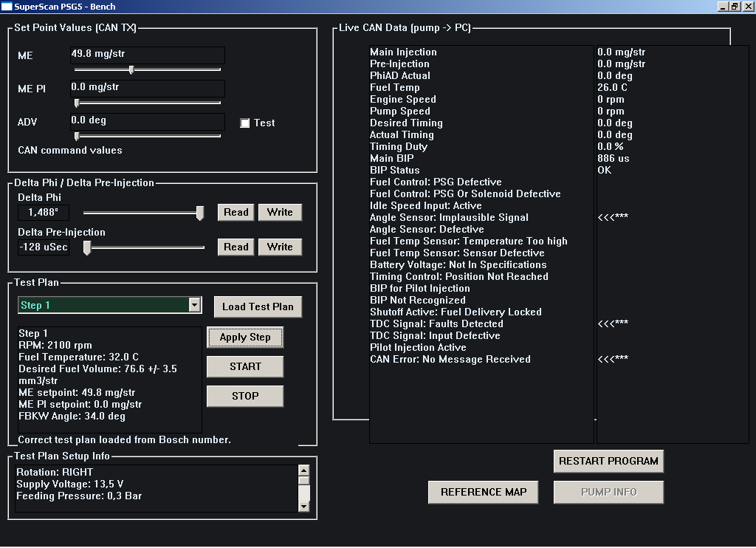Viewport: 756px width, 548px height.
Task: Click the STOP button
Action: click(x=245, y=396)
